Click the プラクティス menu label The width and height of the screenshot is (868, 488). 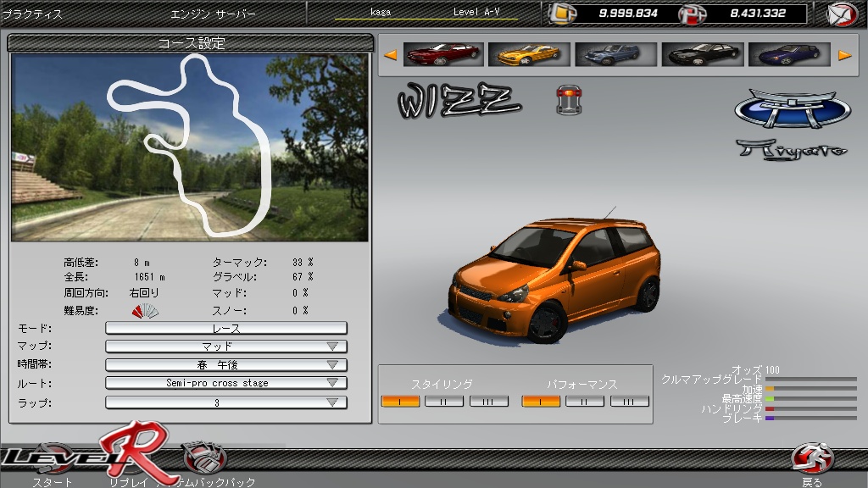(x=32, y=14)
